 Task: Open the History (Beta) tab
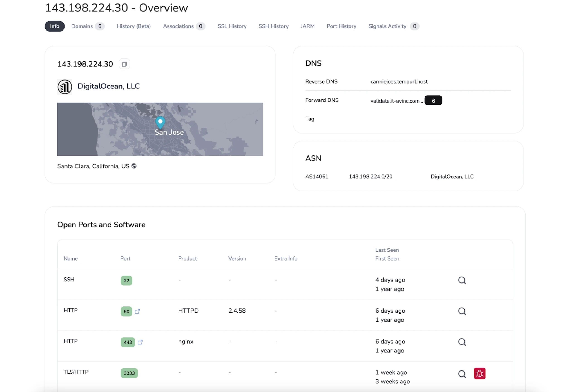133,26
